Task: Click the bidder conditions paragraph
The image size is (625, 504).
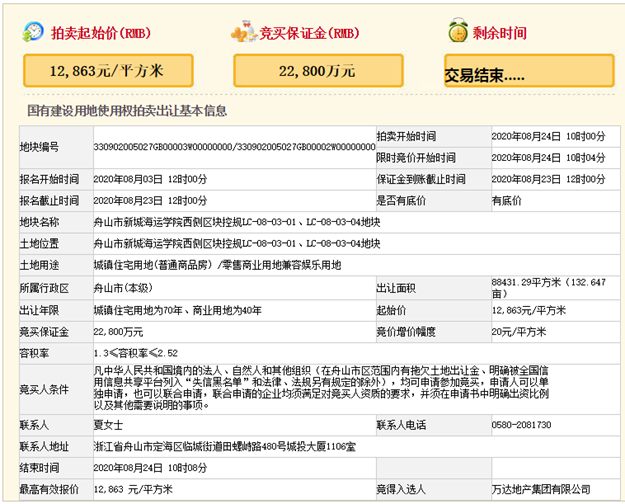Action: pos(321,388)
